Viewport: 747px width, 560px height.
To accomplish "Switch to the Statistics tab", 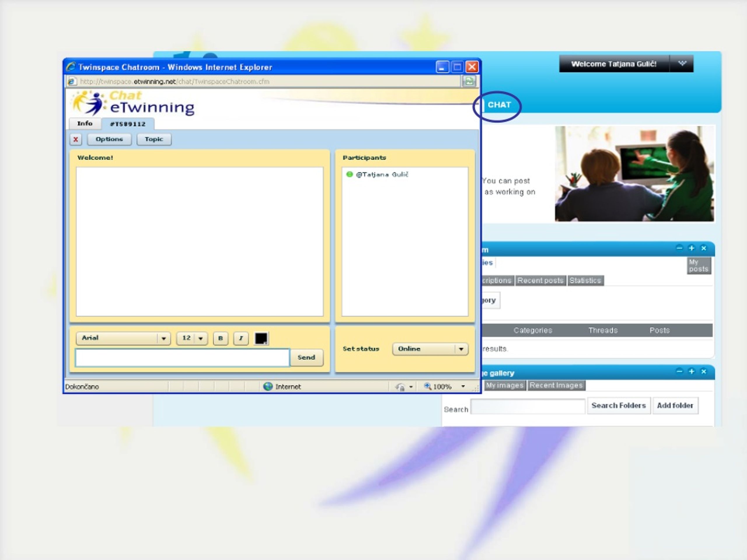I will coord(585,281).
